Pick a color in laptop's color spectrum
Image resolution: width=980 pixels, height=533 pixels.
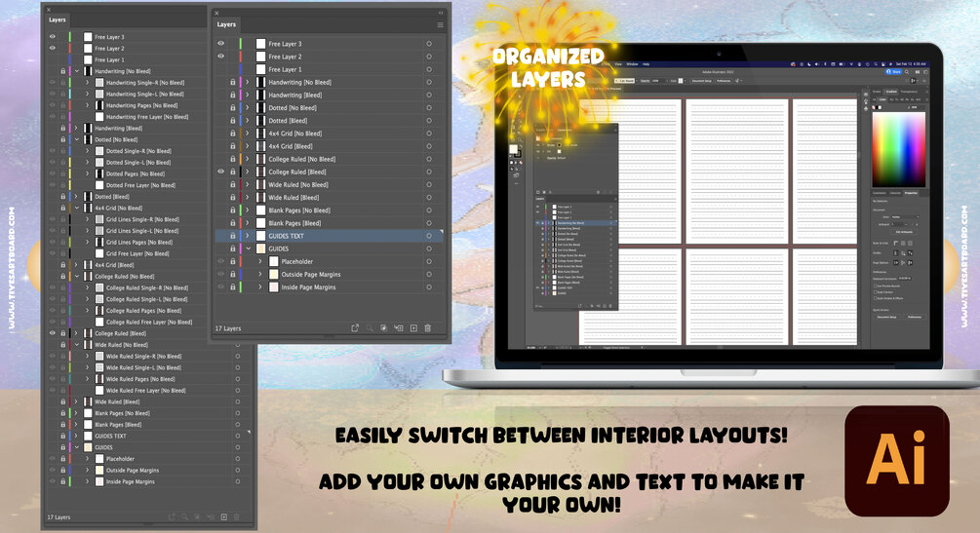(x=898, y=149)
